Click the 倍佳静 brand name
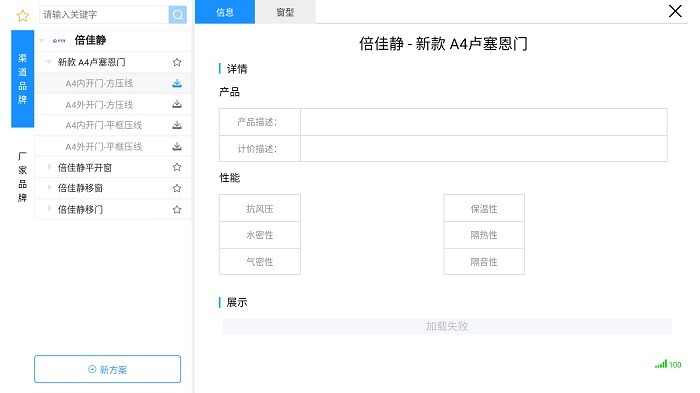 (x=91, y=40)
